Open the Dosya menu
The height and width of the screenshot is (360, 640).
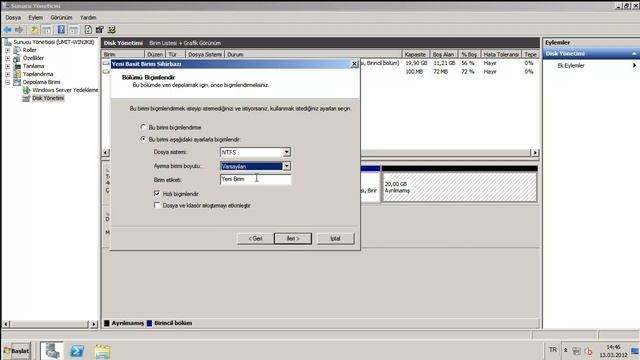[13, 18]
